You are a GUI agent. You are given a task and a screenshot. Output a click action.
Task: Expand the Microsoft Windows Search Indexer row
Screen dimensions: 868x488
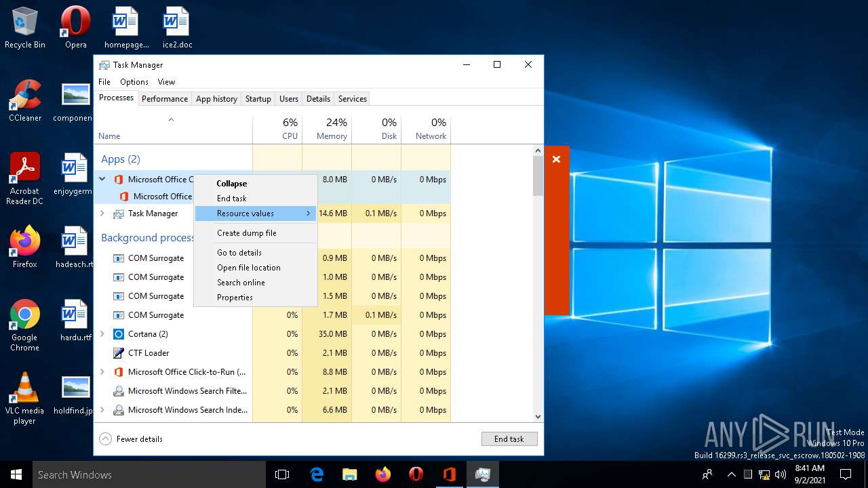[102, 410]
